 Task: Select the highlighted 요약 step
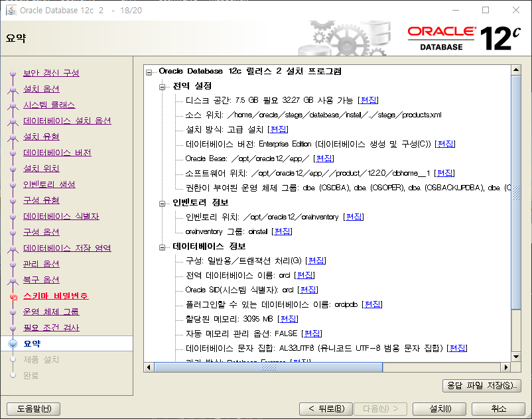click(x=66, y=343)
